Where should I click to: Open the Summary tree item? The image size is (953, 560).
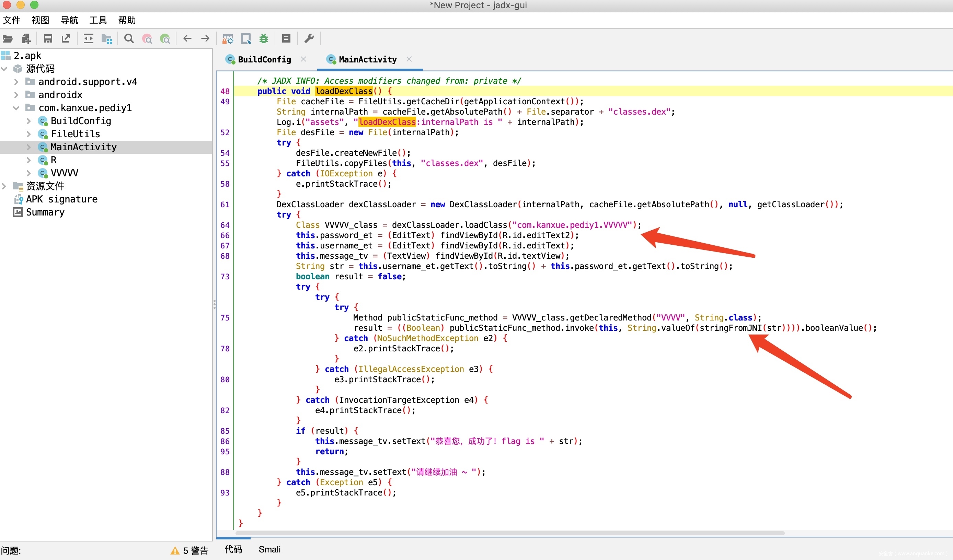pos(45,212)
